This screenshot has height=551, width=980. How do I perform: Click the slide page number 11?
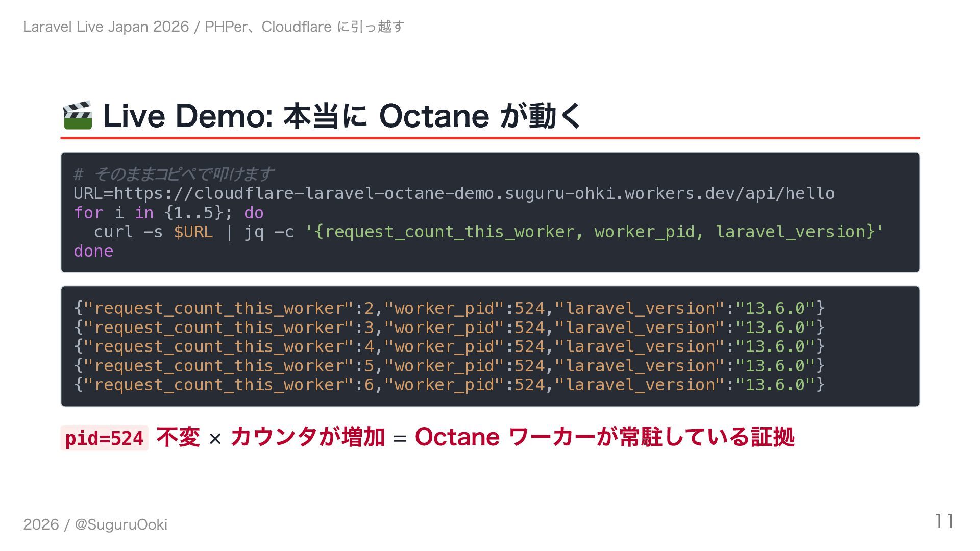(x=944, y=521)
